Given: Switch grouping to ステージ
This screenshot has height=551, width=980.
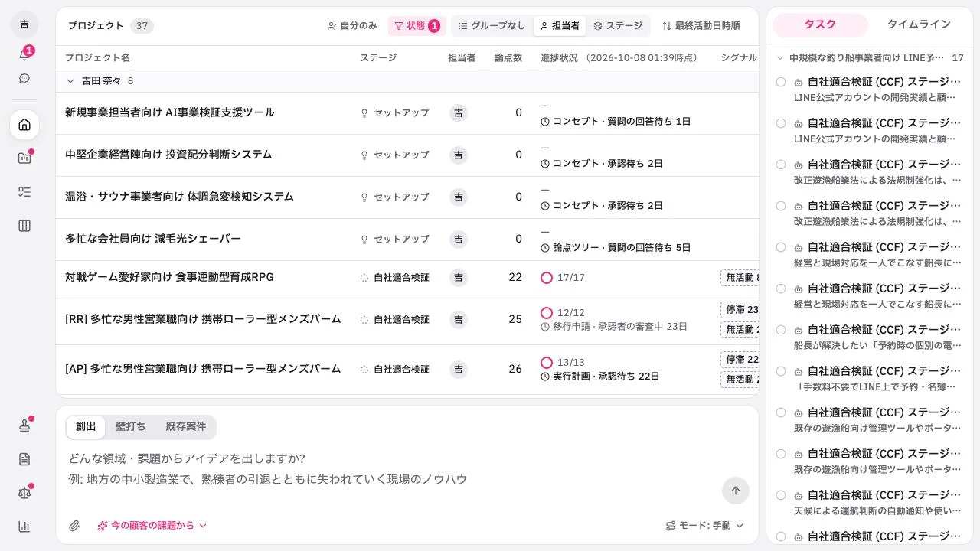Looking at the screenshot, I should 618,26.
